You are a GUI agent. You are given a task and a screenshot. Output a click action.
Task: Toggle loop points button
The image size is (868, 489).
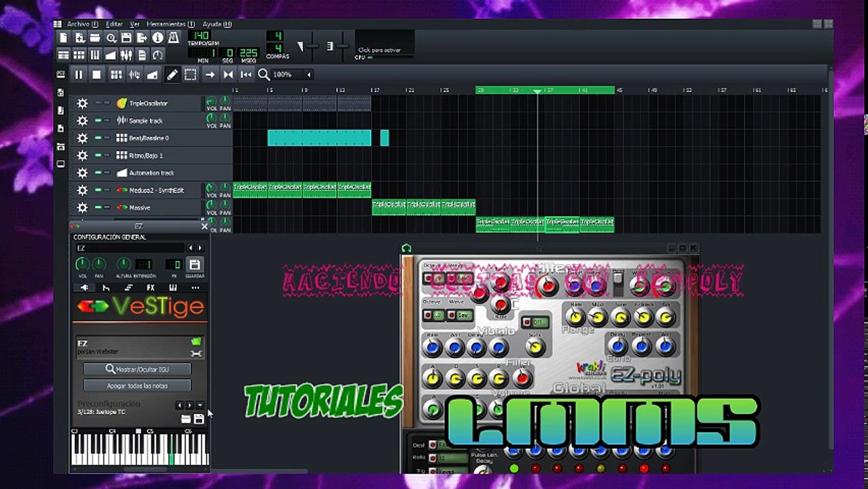[228, 75]
